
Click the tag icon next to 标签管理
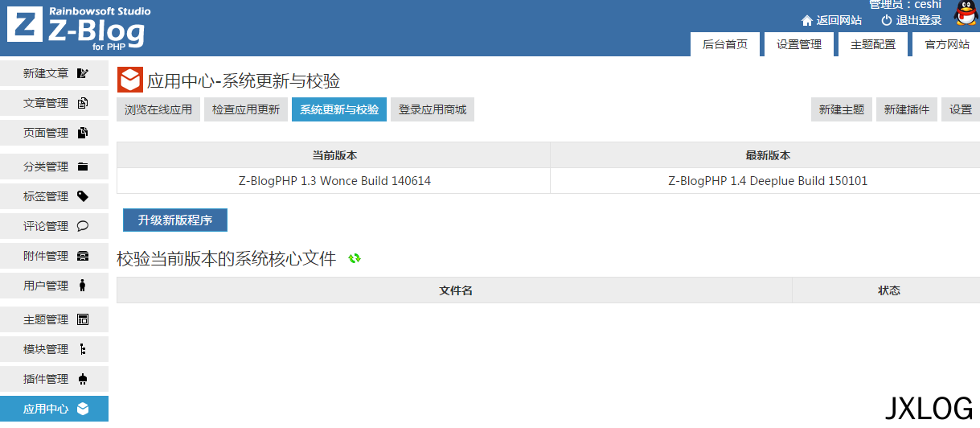(x=82, y=196)
